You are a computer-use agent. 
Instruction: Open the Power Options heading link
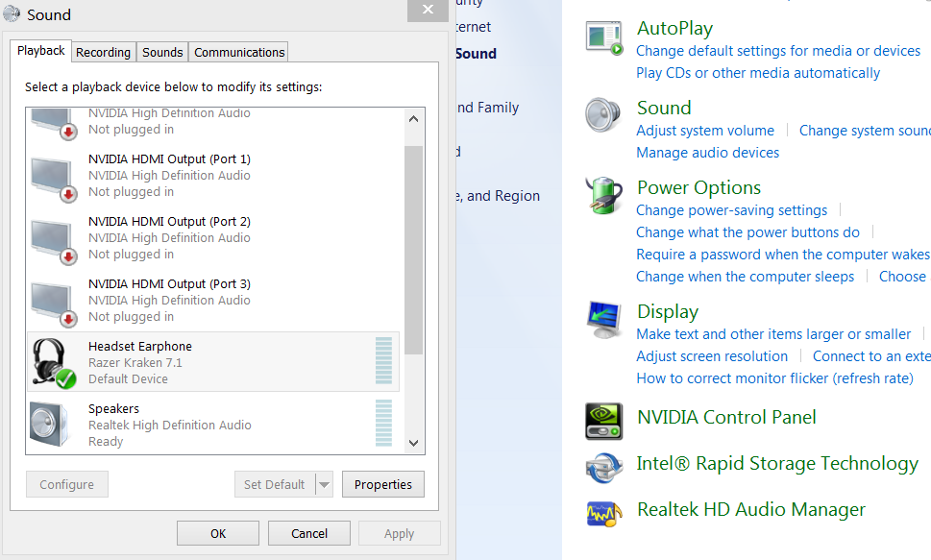[x=698, y=187]
